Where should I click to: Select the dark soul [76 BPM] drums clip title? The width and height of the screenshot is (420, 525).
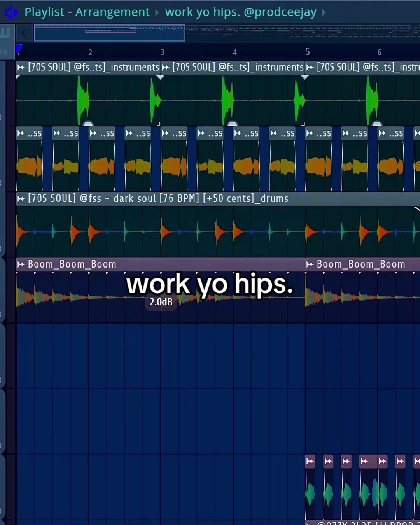pos(158,199)
